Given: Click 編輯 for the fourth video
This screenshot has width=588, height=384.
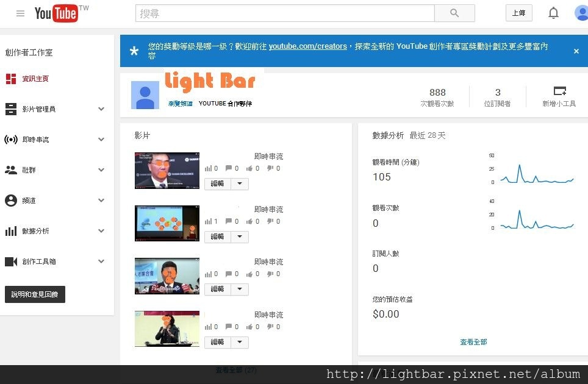Looking at the screenshot, I should 218,342.
